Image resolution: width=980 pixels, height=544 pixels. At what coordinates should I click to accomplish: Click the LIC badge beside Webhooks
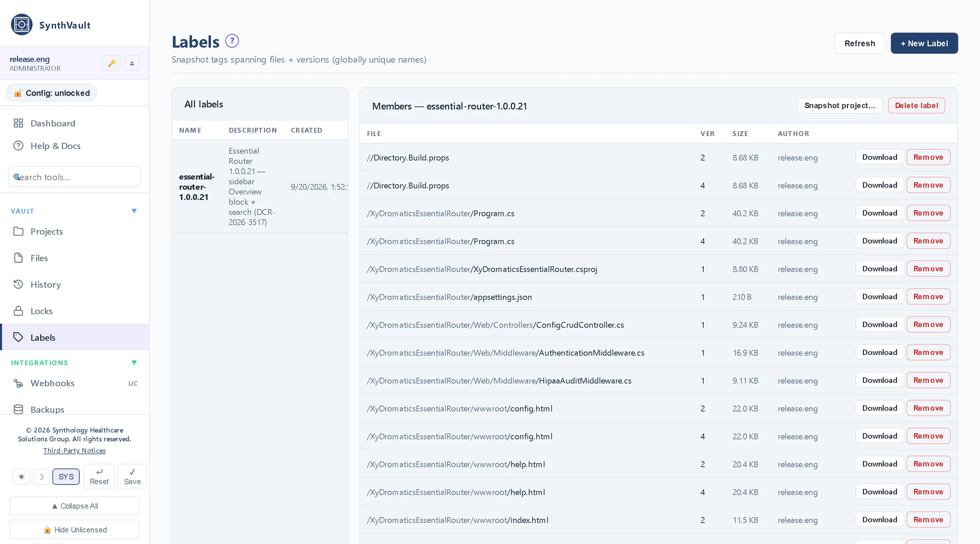[133, 384]
